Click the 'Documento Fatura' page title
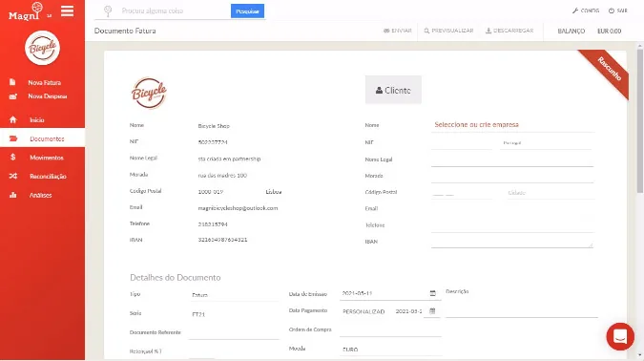This screenshot has width=644, height=361. (x=125, y=31)
